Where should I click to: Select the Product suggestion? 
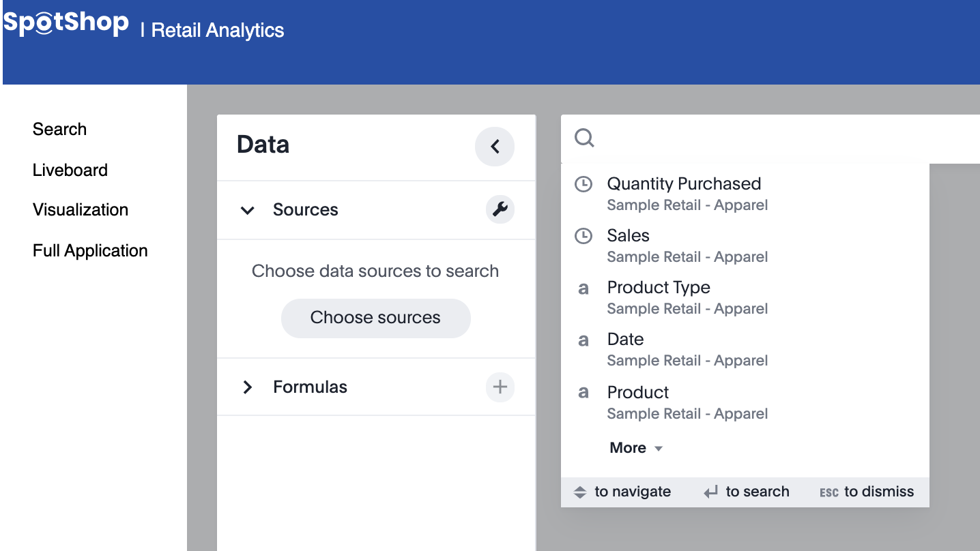[639, 393]
